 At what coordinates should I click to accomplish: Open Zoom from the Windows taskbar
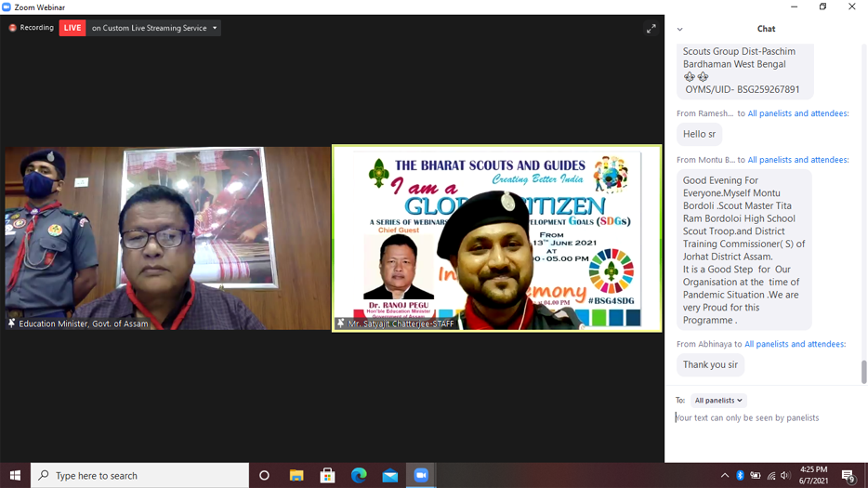[x=421, y=475]
